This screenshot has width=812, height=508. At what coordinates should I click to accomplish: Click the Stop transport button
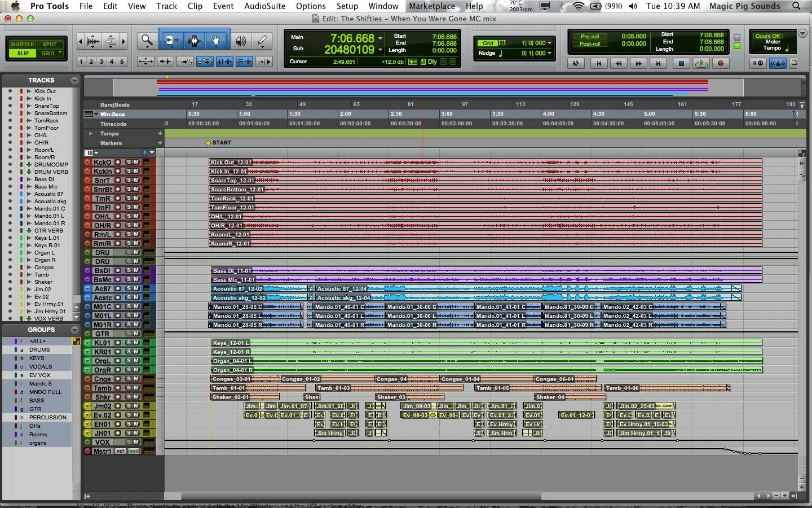click(681, 63)
